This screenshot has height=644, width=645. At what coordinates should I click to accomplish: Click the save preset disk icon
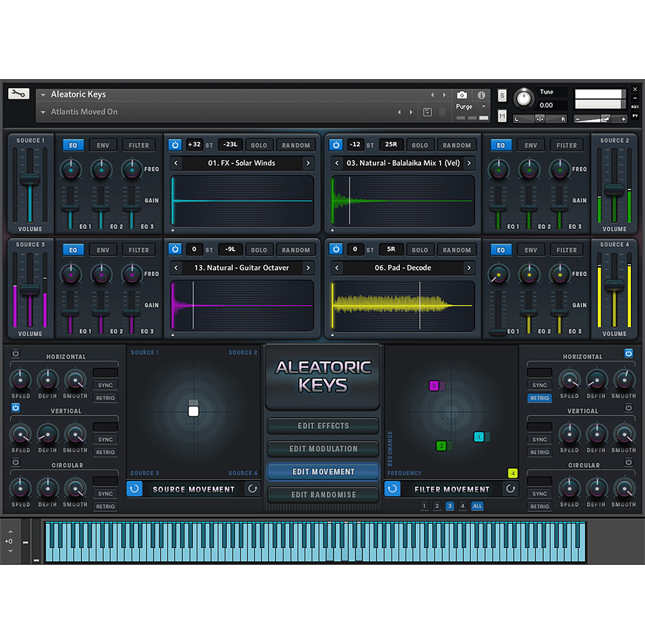coord(428,112)
